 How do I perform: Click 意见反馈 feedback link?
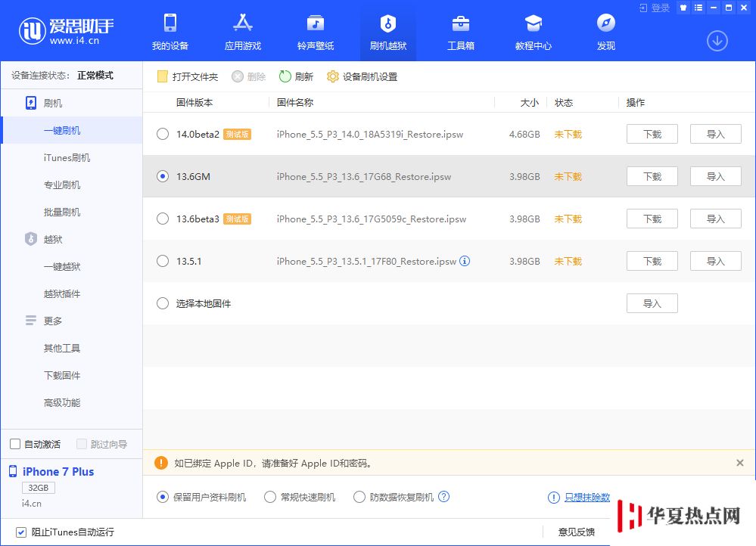(x=576, y=532)
